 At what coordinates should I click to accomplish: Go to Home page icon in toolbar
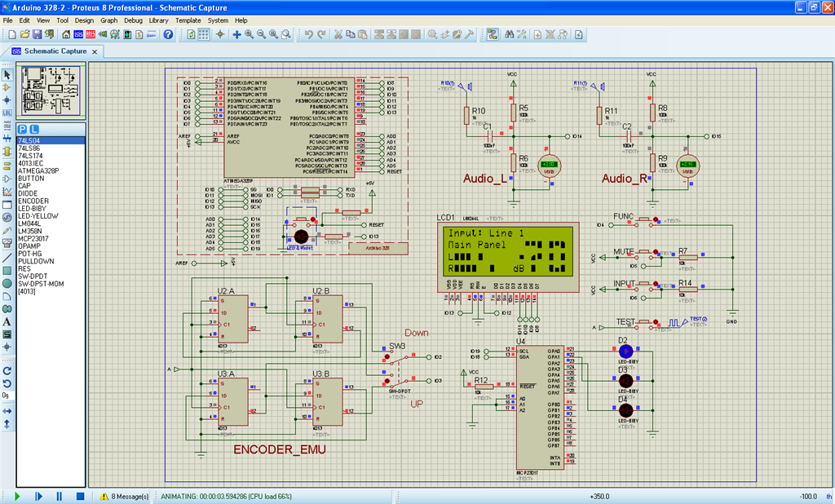tap(66, 34)
